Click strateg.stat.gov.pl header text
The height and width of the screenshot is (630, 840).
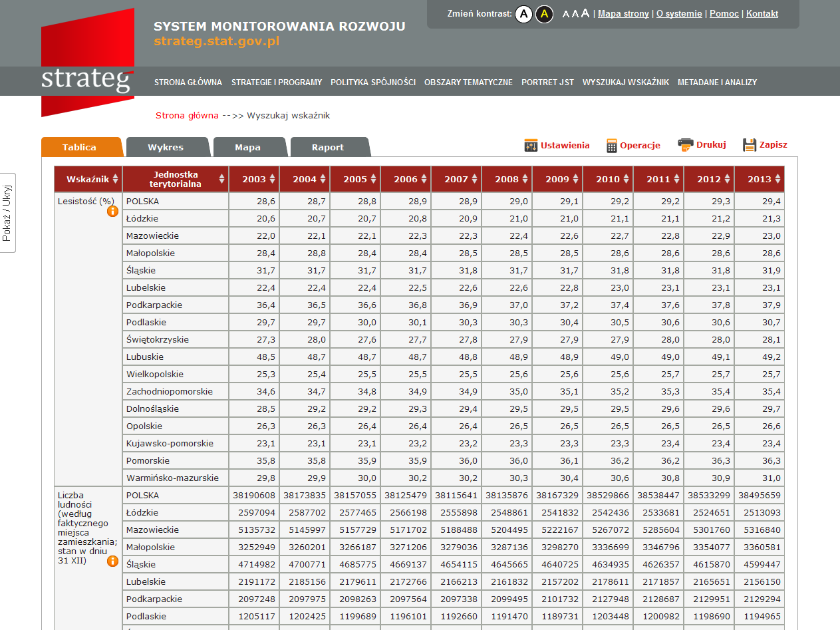[x=217, y=41]
